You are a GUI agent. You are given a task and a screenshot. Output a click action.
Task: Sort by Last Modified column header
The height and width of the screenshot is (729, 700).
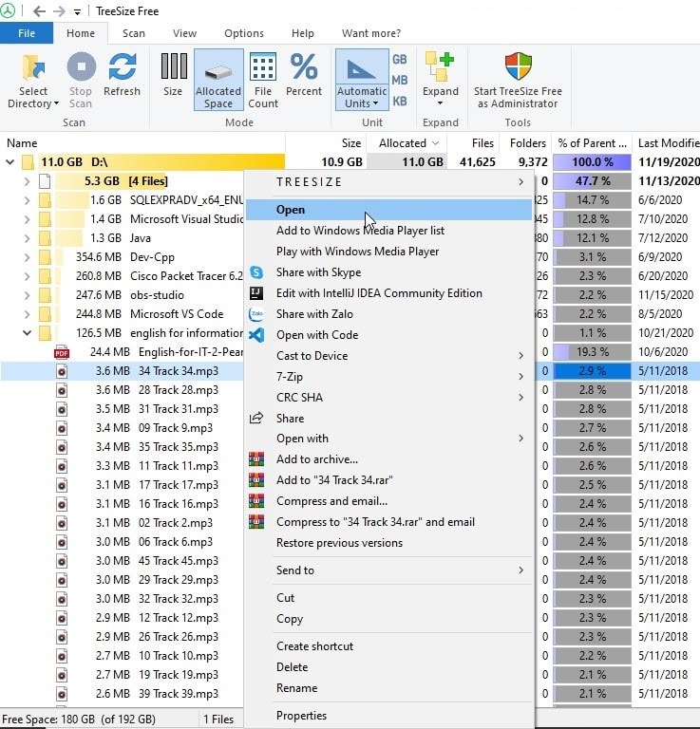click(666, 143)
